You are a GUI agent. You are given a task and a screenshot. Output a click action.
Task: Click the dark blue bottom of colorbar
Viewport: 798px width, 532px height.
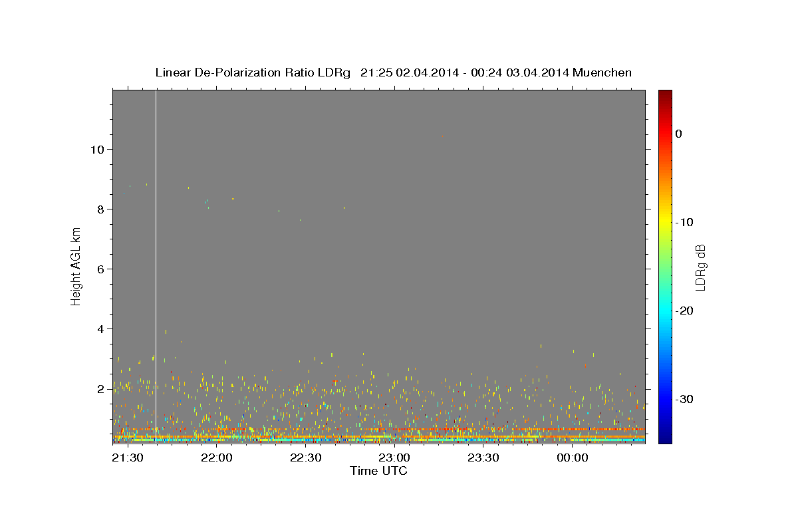coord(665,436)
